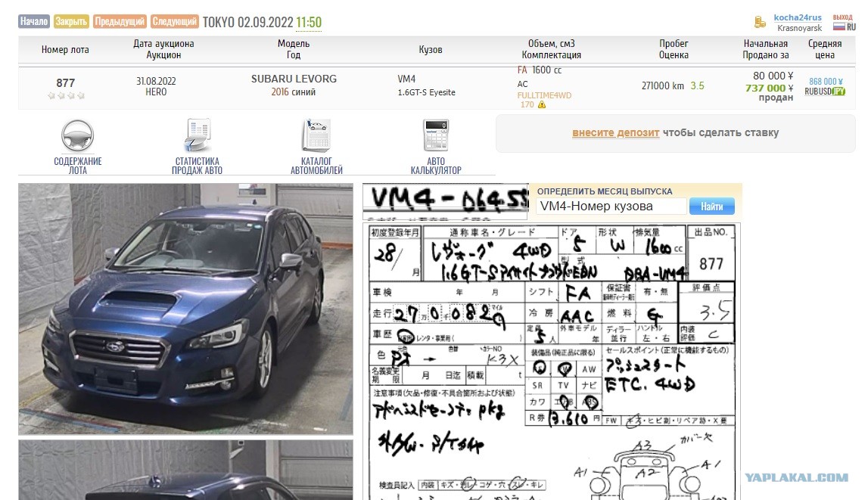Image resolution: width=868 pixels, height=500 pixels.
Task: Click the ОПРЕДЕЛИТЬ МЕСЯЦ ВЫПУСКА label
Action: [x=605, y=191]
